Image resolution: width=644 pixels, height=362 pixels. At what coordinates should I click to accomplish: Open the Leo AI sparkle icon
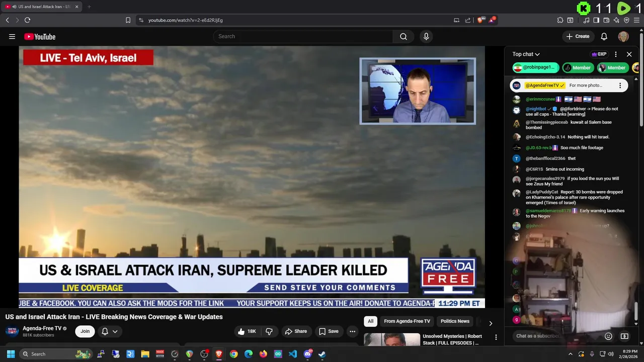(x=616, y=20)
